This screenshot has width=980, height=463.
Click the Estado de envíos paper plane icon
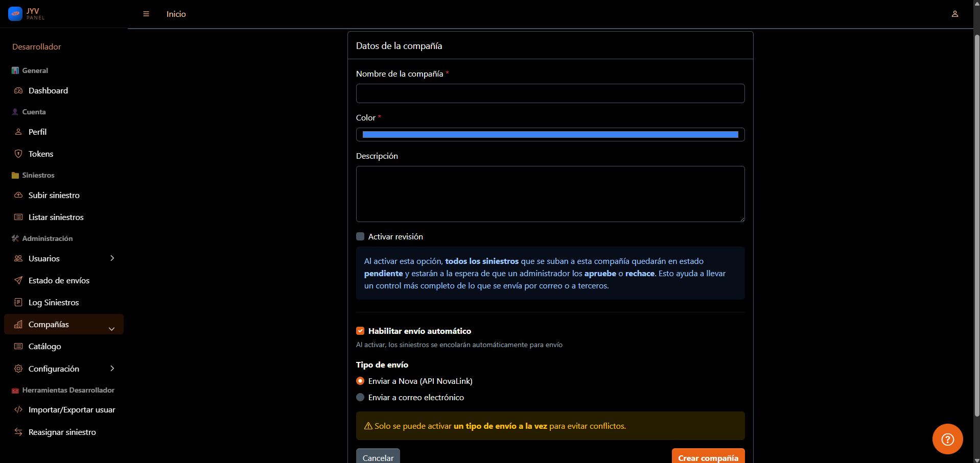pos(18,280)
